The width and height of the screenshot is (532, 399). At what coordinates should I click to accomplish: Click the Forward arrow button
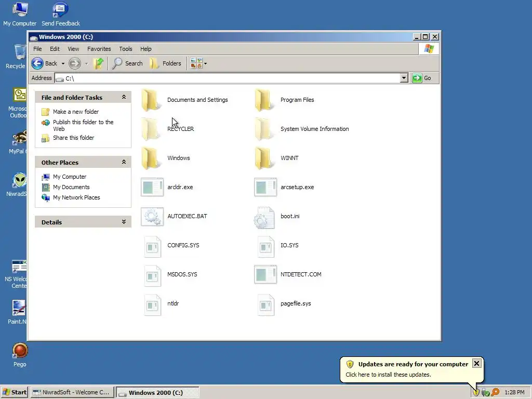click(x=75, y=63)
